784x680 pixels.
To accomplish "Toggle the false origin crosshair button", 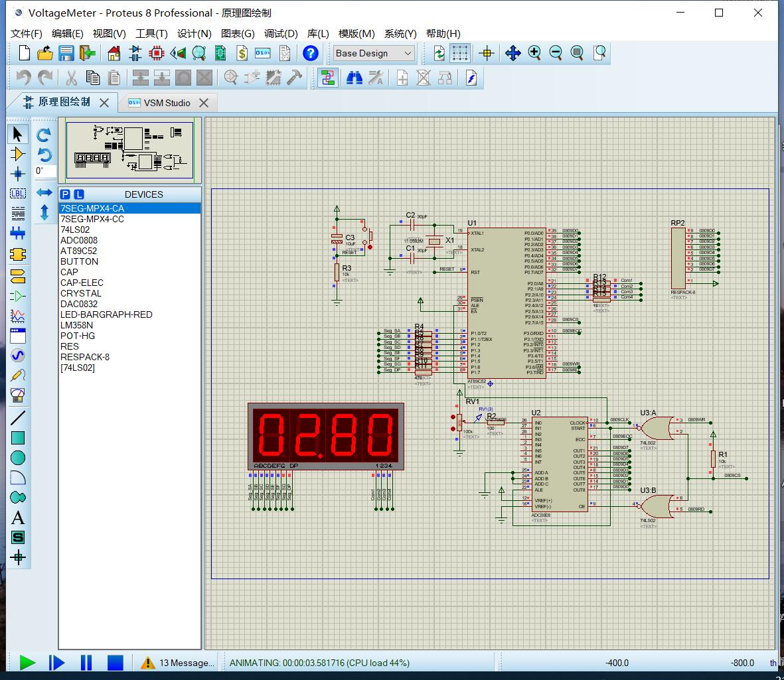I will [487, 53].
